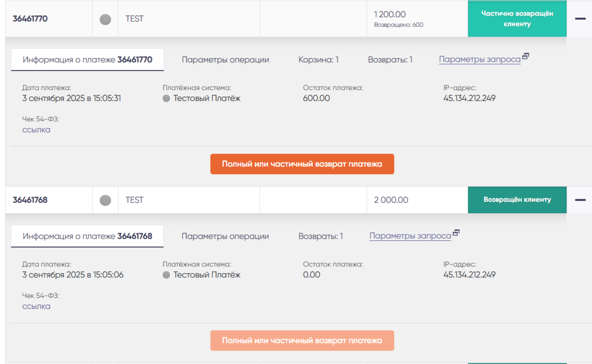The height and width of the screenshot is (364, 592).
Task: Open Чек 54-ФЗ ссылка for payment 36461770
Action: point(36,130)
